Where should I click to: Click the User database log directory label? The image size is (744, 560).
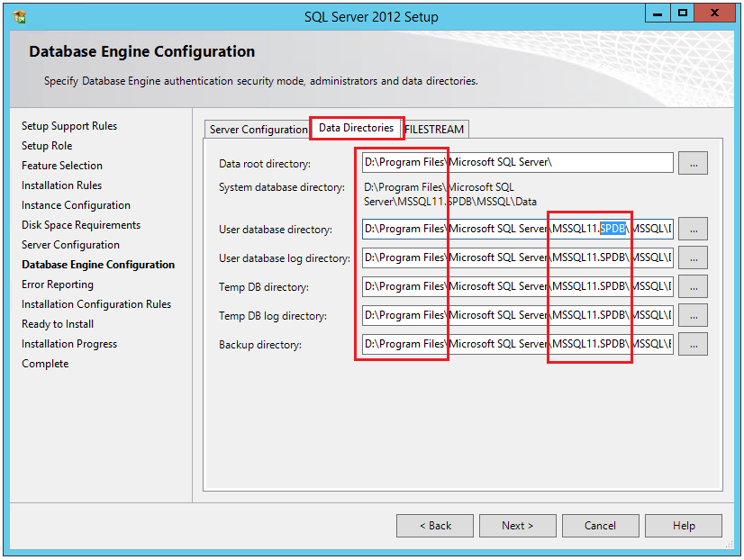pyautogui.click(x=285, y=258)
